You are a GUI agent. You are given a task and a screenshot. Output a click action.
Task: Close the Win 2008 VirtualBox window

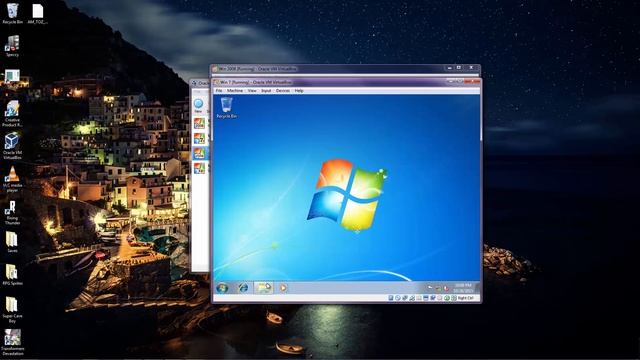click(x=471, y=68)
